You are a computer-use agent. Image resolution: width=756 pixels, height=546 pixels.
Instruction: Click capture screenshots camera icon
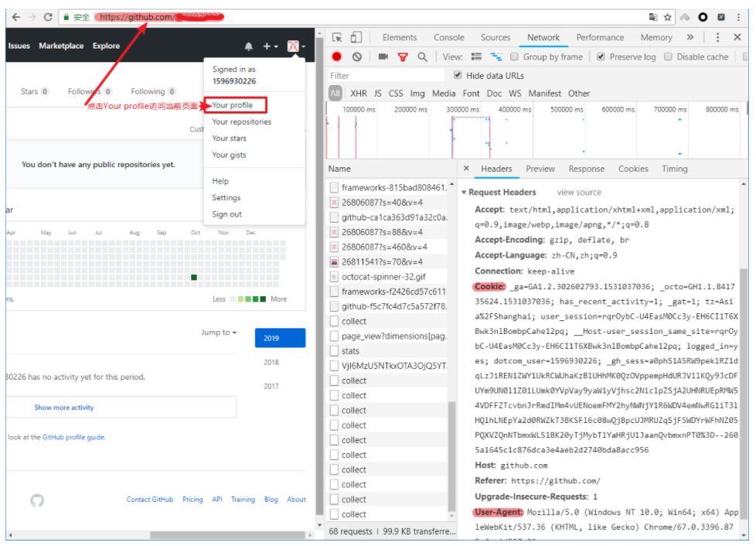[x=383, y=57]
